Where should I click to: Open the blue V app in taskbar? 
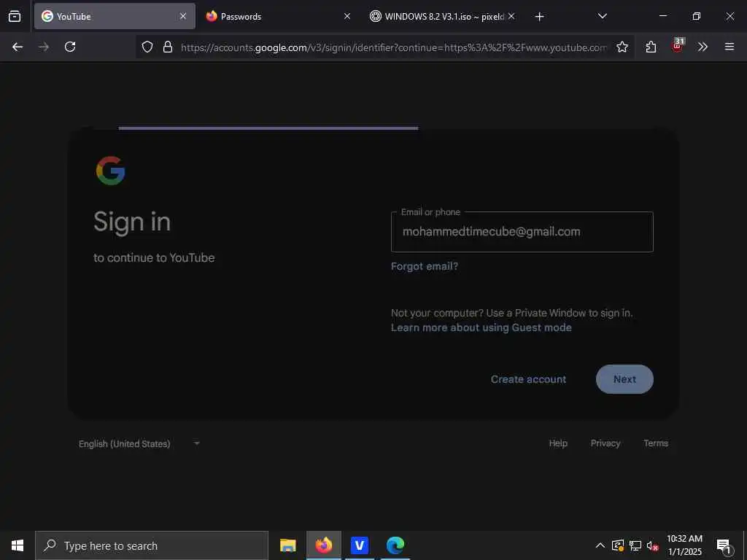[x=359, y=545]
